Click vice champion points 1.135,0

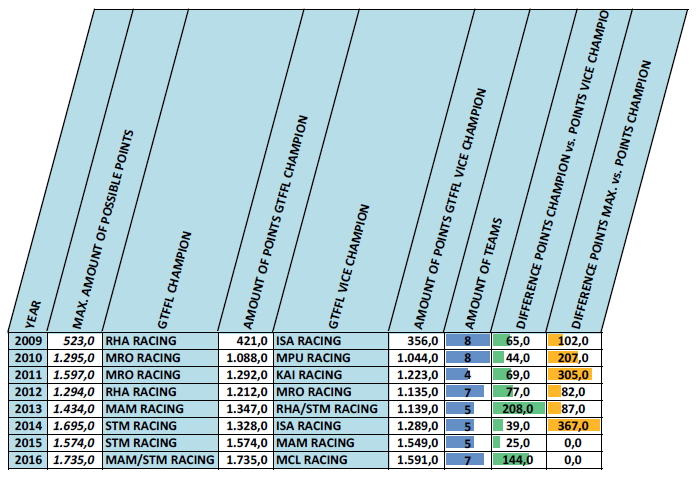(417, 392)
